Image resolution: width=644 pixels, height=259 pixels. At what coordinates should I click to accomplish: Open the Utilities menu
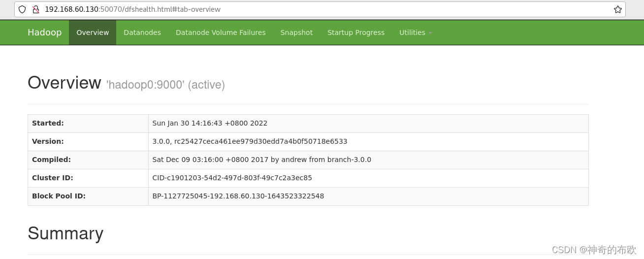(x=416, y=32)
